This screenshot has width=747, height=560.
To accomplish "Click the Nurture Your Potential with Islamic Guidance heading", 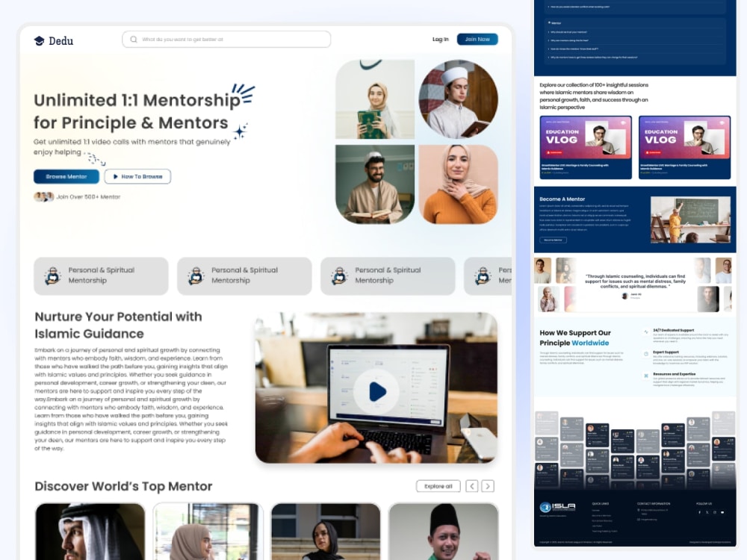I will (118, 326).
